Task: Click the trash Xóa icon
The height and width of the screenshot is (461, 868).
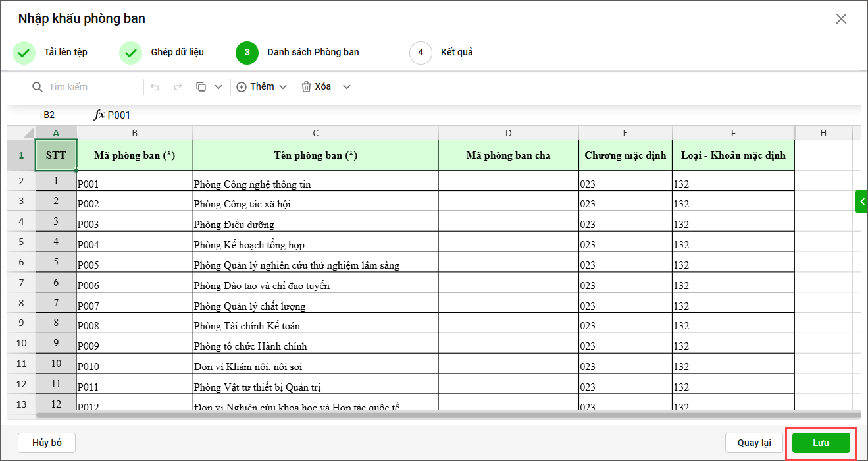Action: (x=306, y=87)
